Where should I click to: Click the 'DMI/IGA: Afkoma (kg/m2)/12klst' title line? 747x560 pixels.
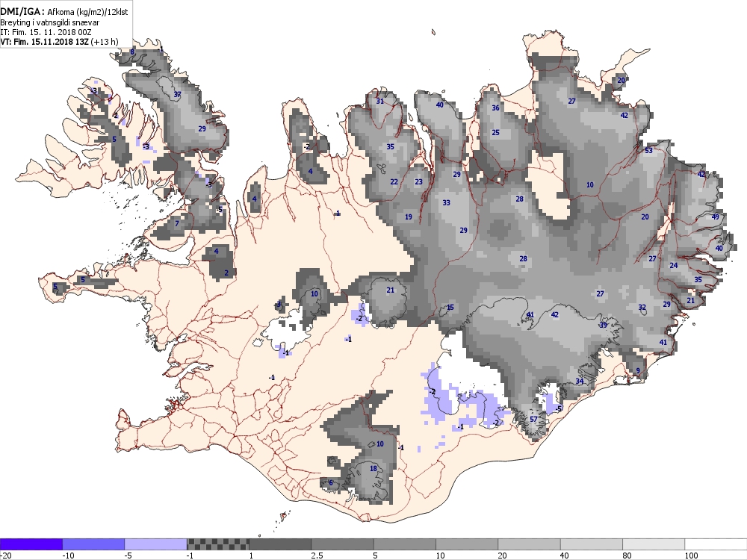tap(64, 12)
